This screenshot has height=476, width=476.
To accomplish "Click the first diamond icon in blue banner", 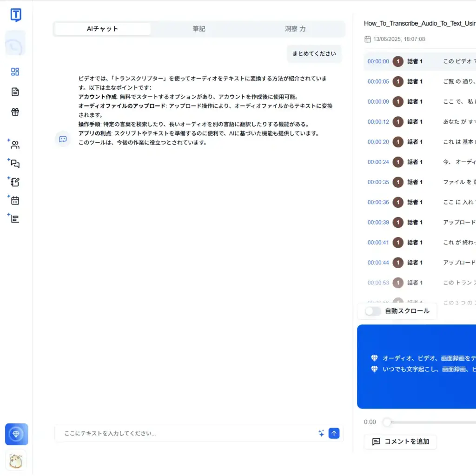I will coord(374,358).
